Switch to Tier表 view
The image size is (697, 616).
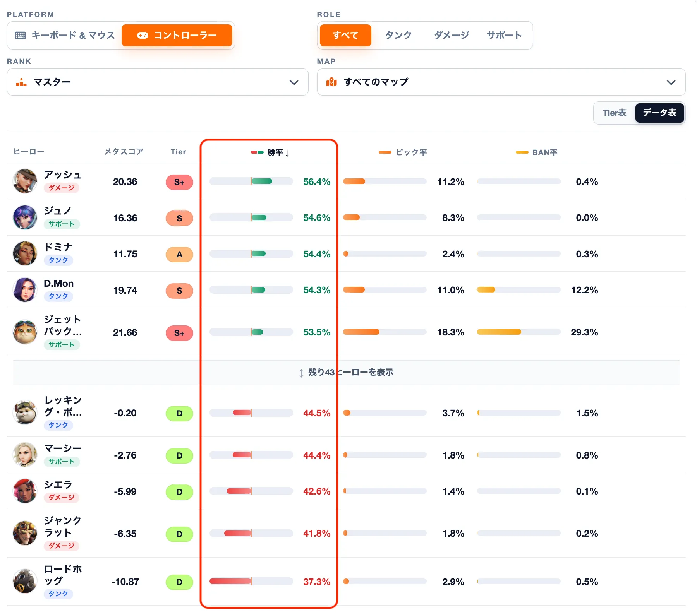[615, 113]
